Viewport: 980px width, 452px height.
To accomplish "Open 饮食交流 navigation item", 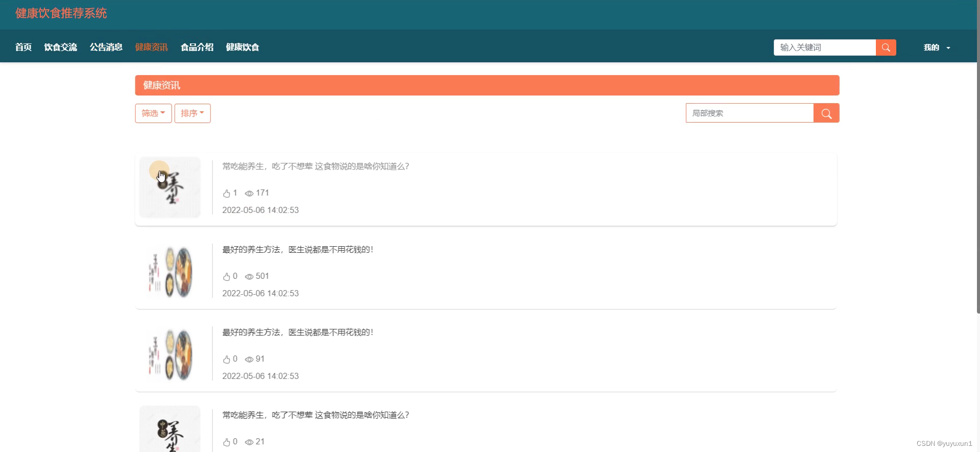I will pyautogui.click(x=61, y=47).
